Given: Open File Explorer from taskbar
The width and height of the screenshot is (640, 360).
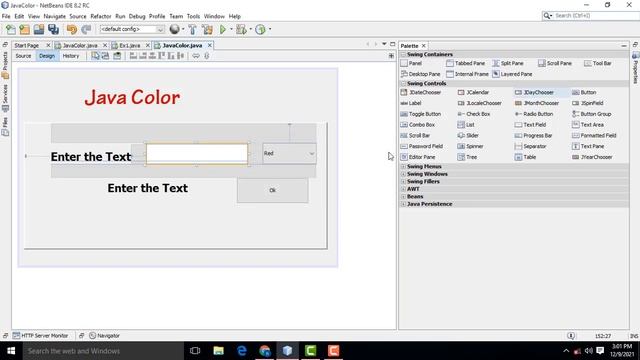Looking at the screenshot, I should 218,351.
